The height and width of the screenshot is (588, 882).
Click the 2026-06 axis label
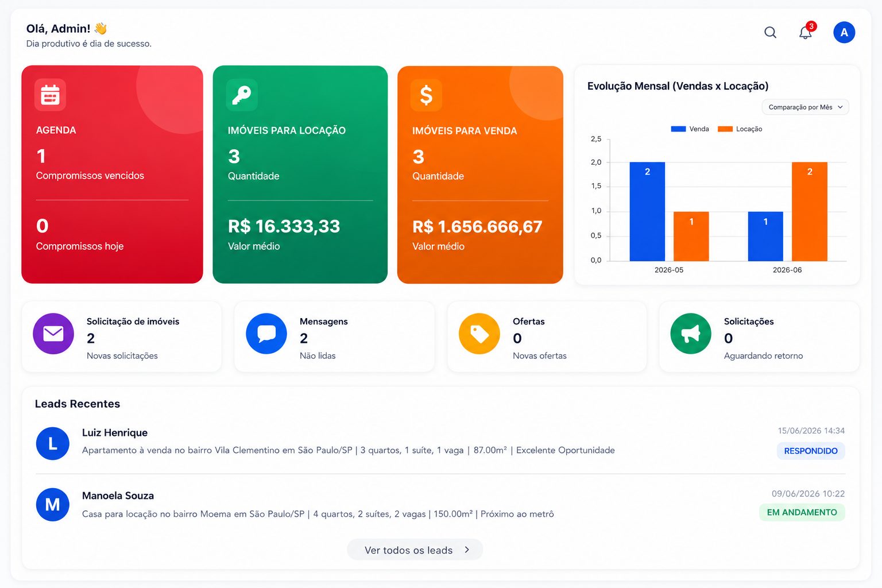(x=787, y=270)
